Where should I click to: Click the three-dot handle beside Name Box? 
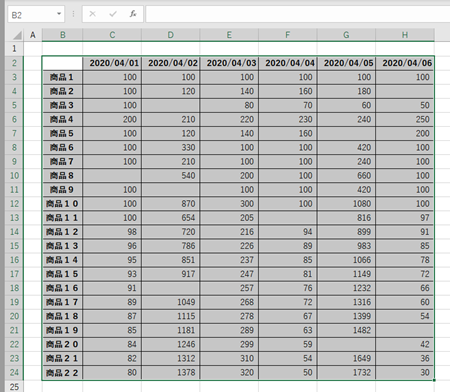tap(73, 14)
